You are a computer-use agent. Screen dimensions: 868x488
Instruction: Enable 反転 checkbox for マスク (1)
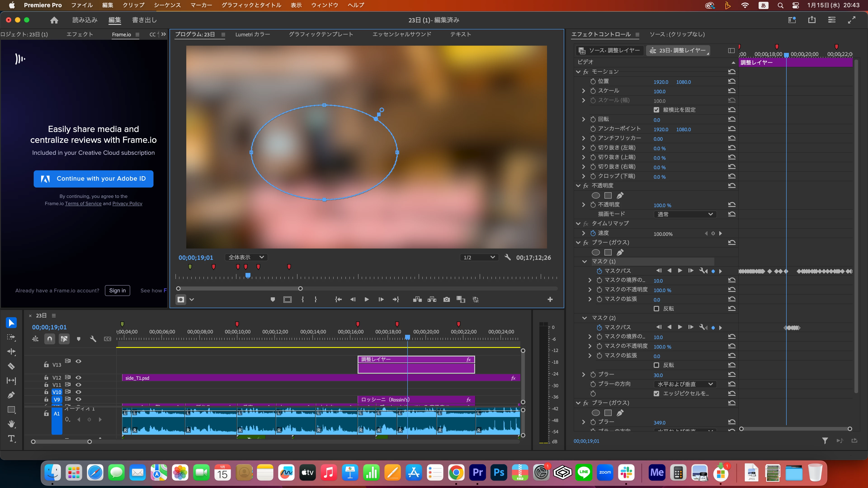pyautogui.click(x=656, y=308)
